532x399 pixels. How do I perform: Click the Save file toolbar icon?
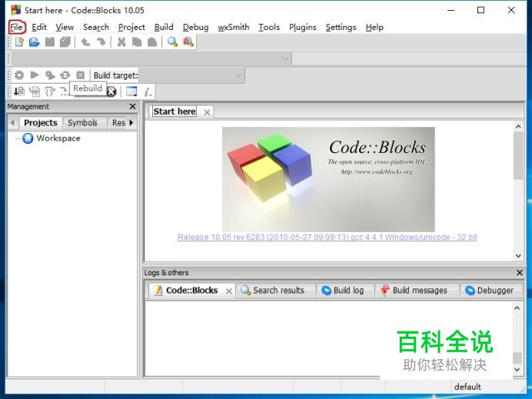point(50,42)
